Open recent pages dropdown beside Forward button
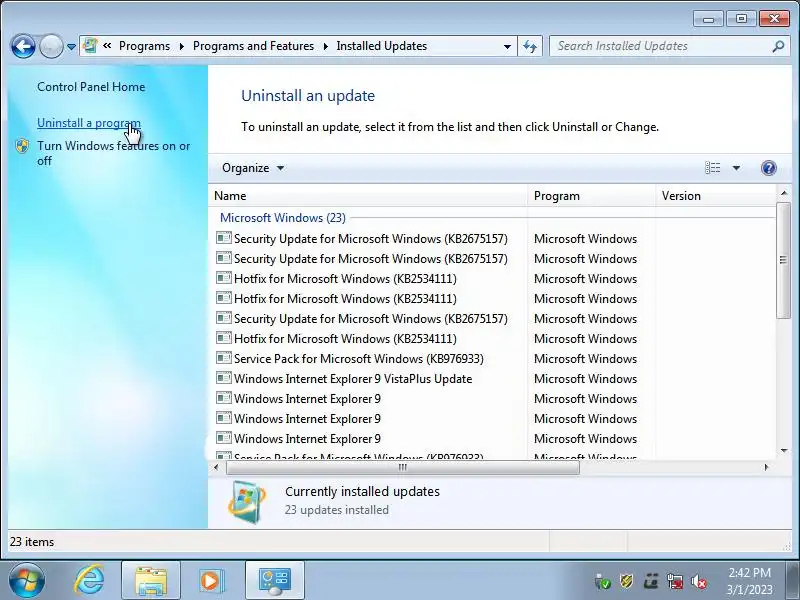Screen dimensions: 800x600 [71, 47]
